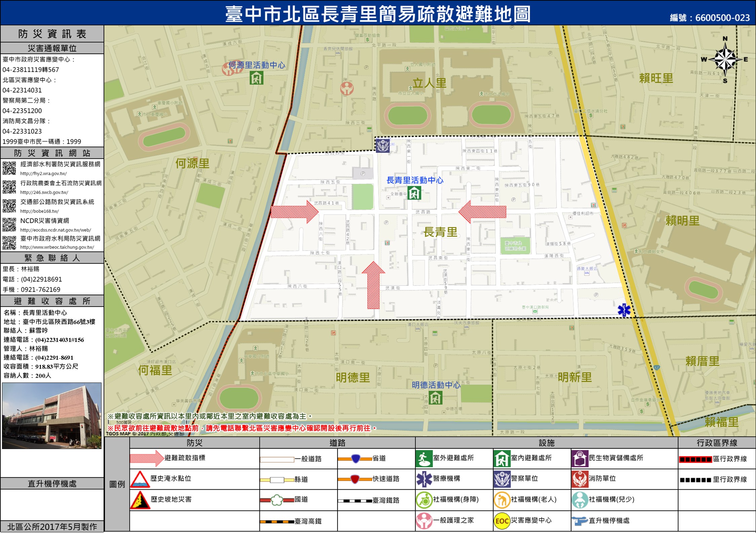This screenshot has width=756, height=533.
Task: Click the 避難收容處所 section header
Action: (52, 301)
